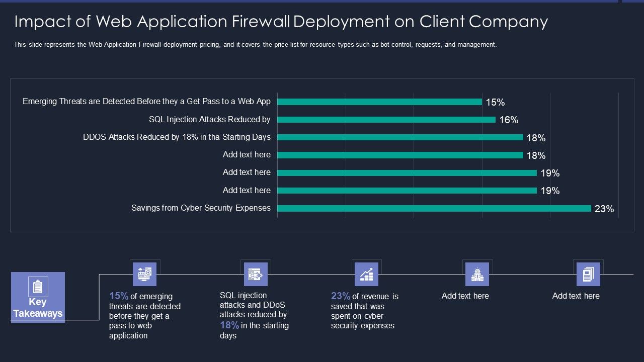Viewport: 644px width, 362px height.
Task: Click the 15% data label
Action: click(x=495, y=103)
